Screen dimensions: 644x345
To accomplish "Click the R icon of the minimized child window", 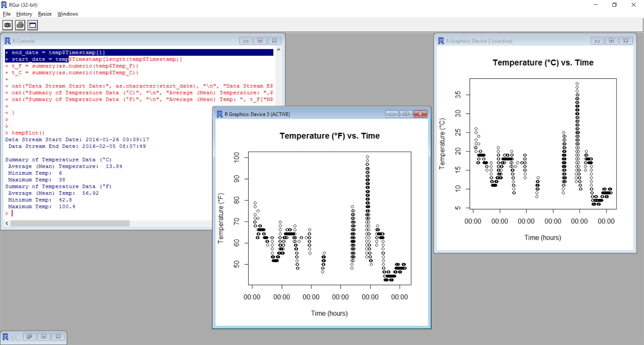I will (x=6, y=337).
